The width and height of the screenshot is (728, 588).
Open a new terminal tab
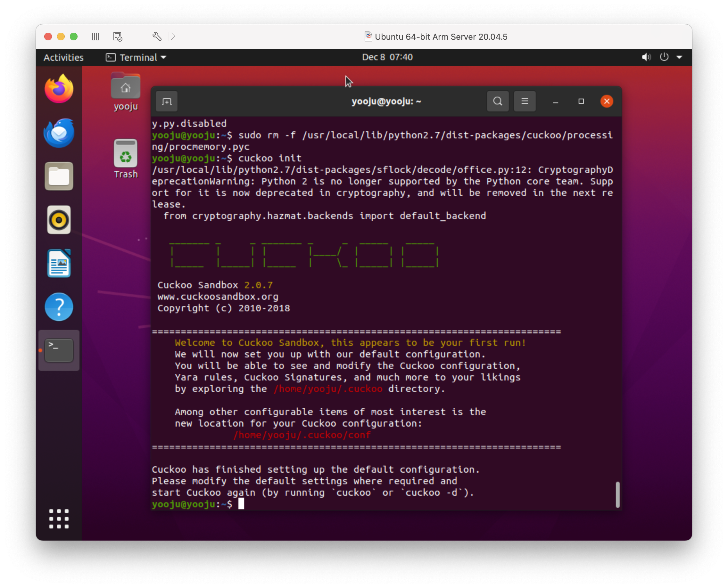tap(167, 102)
